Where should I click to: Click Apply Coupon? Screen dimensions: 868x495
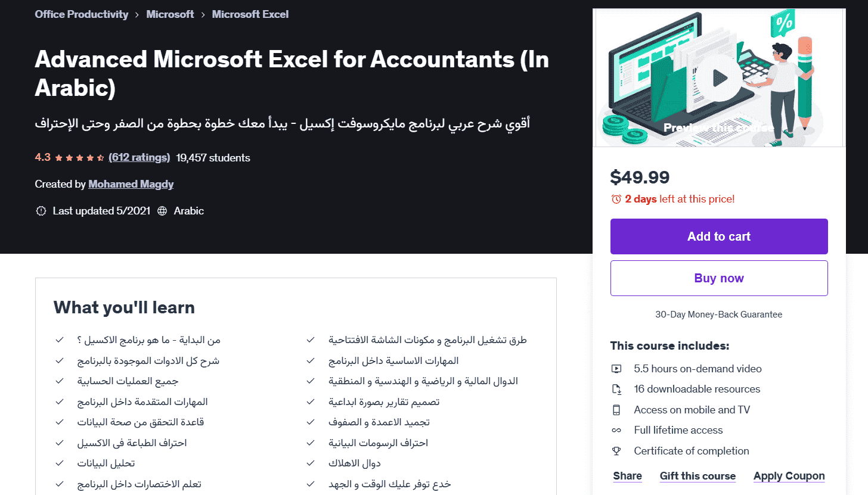coord(789,476)
